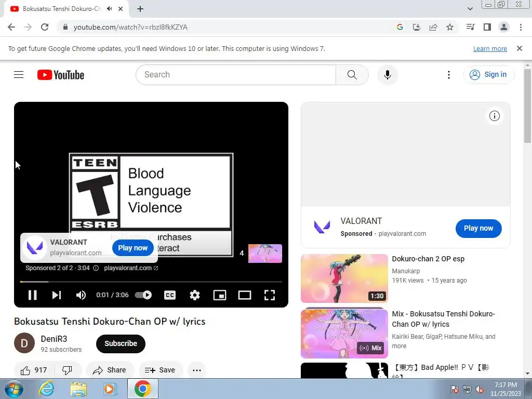Open Dokuro-chan 2 OP esp thumbnail
Viewport: 532px width, 399px height.
click(344, 278)
